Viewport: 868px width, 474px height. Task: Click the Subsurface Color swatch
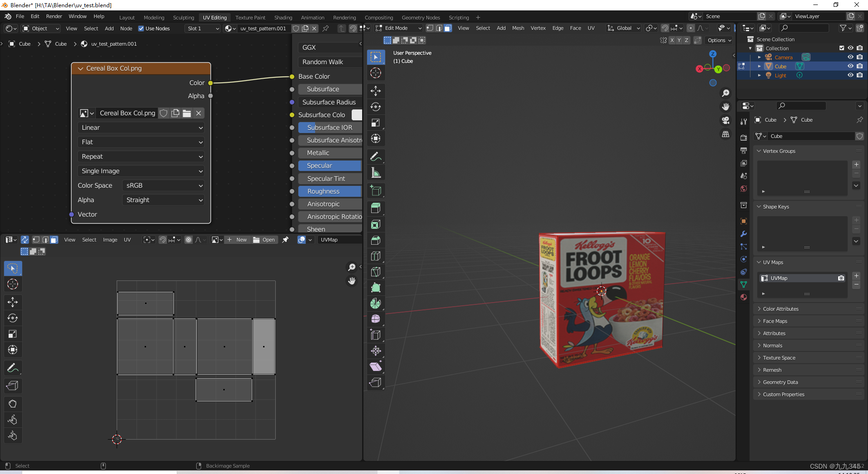coord(357,115)
